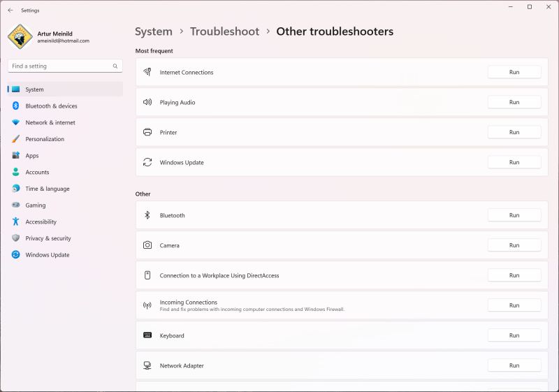Click the System monitor icon in sidebar
Screen dimensions: 559x392
tap(15, 89)
